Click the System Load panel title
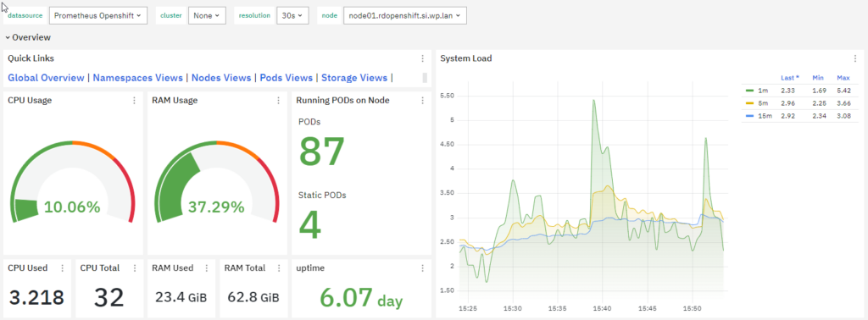 [x=465, y=58]
